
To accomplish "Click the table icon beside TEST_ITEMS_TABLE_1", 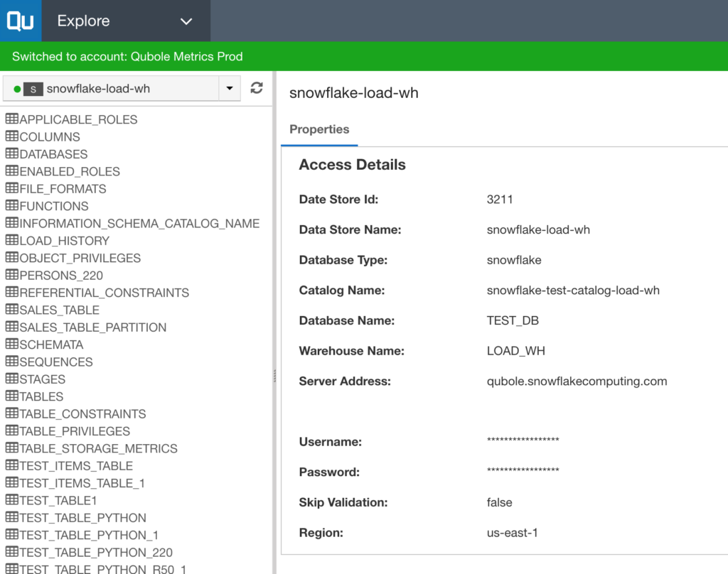I will point(11,482).
